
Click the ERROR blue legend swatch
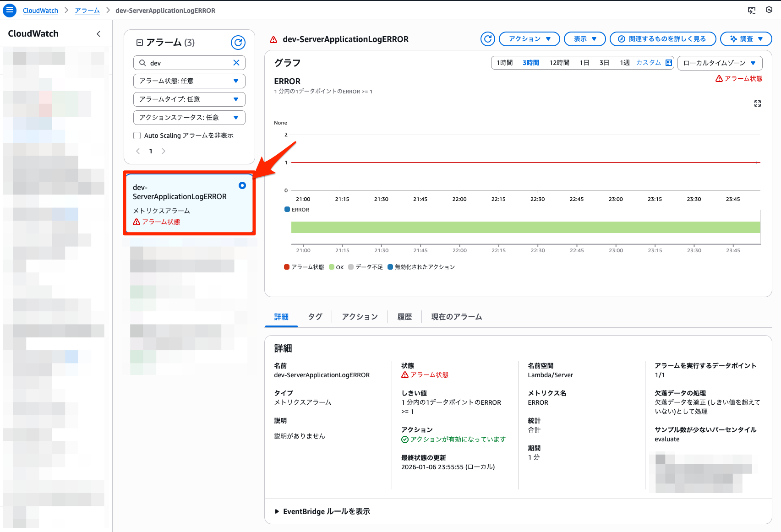click(287, 209)
